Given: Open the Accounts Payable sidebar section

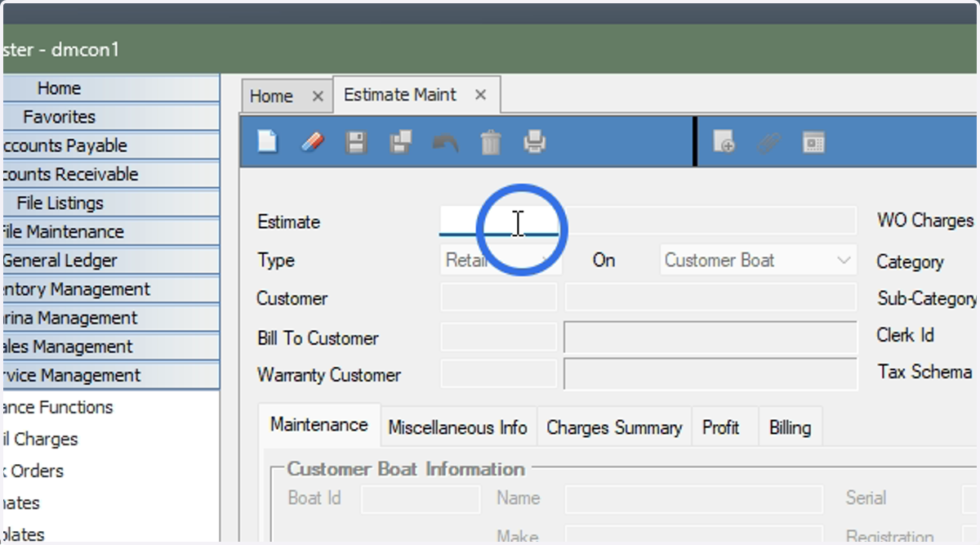Looking at the screenshot, I should [x=111, y=145].
